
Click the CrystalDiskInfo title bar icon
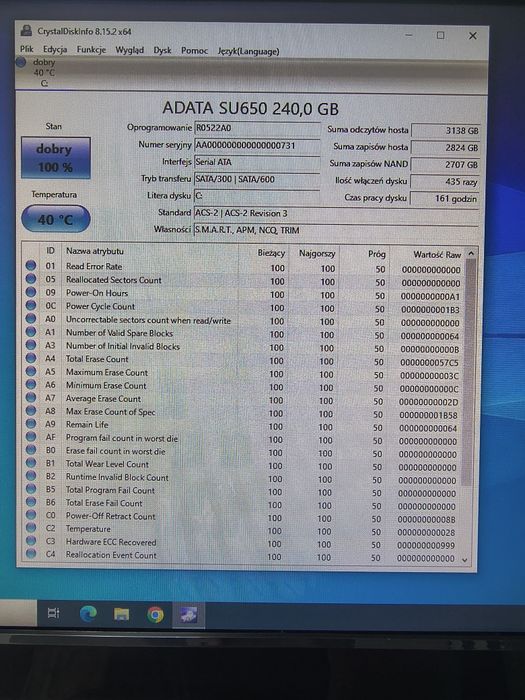click(26, 31)
